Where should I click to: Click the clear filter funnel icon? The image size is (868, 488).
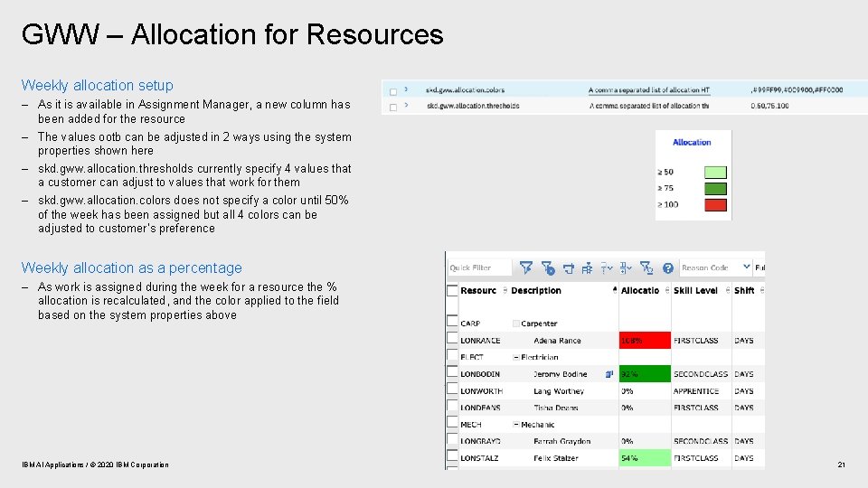548,267
